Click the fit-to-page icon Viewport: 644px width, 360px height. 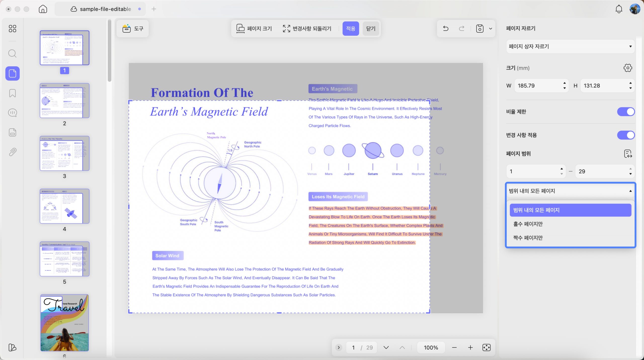(487, 347)
